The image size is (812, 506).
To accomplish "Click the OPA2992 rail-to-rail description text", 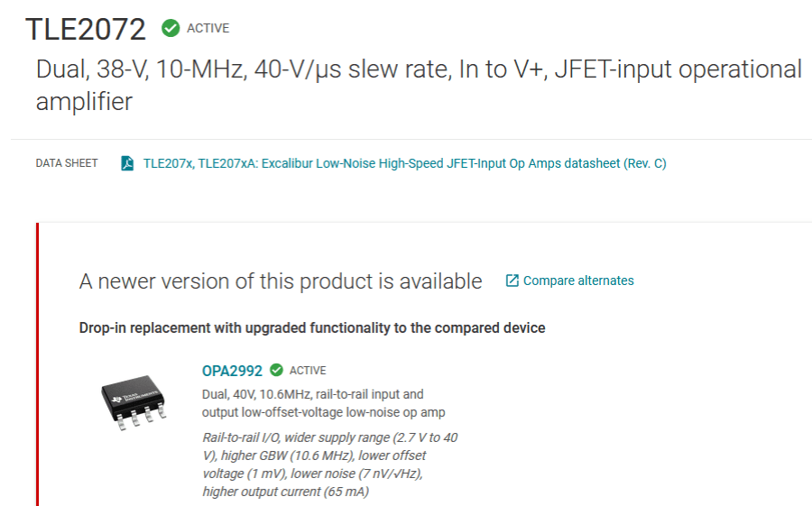I will click(x=323, y=403).
